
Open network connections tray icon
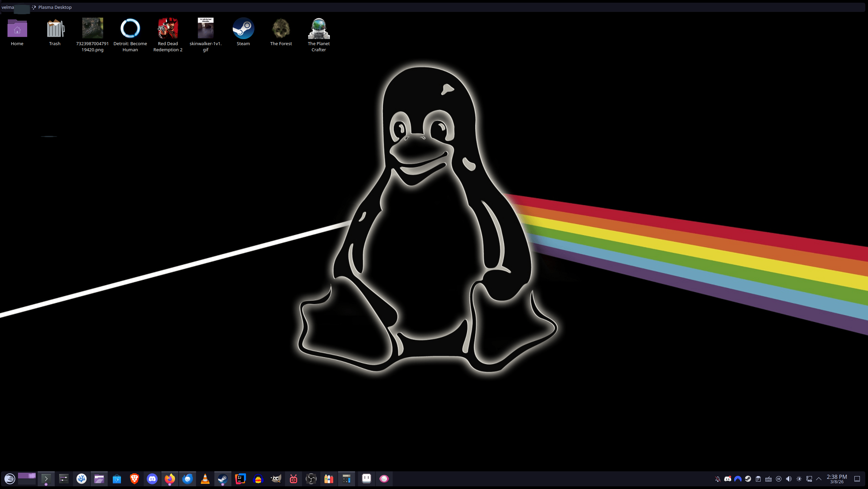coord(809,479)
